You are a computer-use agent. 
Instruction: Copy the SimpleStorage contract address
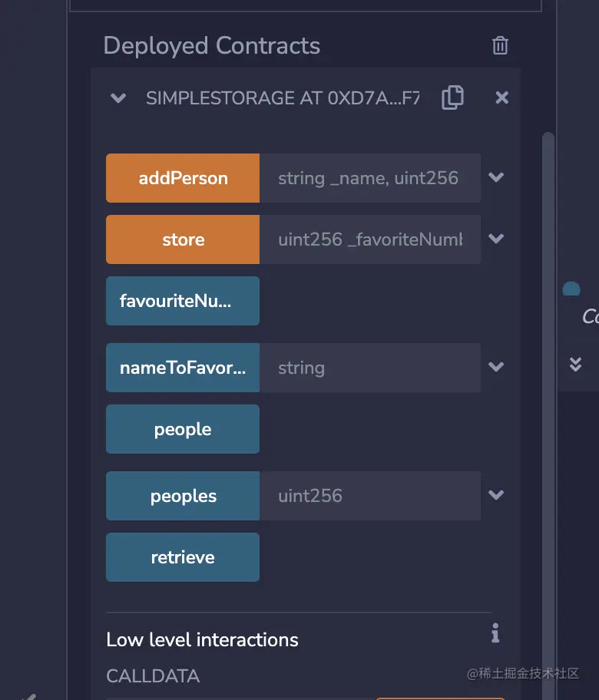[x=452, y=97]
